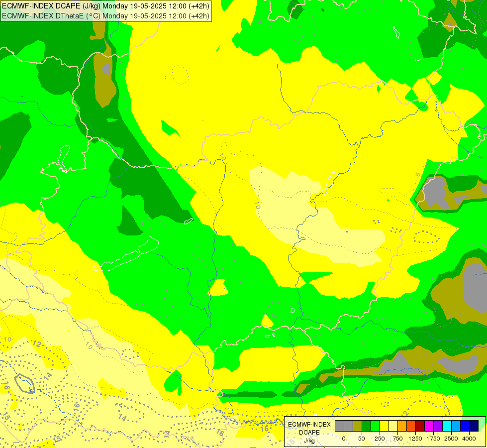The height and width of the screenshot is (448, 487).
Task: Click the DCAPE label in the legend
Action: point(309,433)
